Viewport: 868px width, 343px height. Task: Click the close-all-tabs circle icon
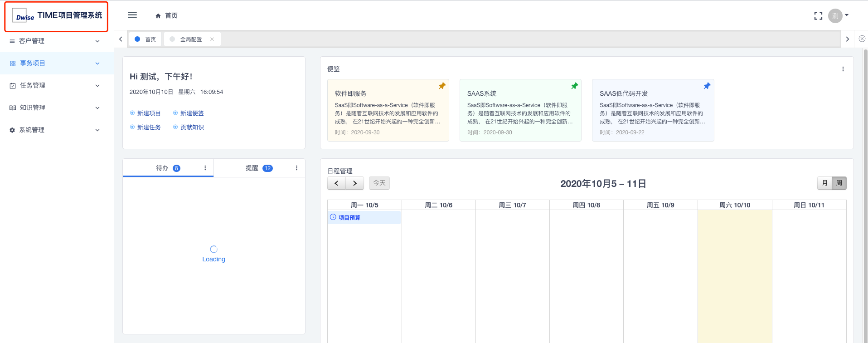tap(862, 39)
